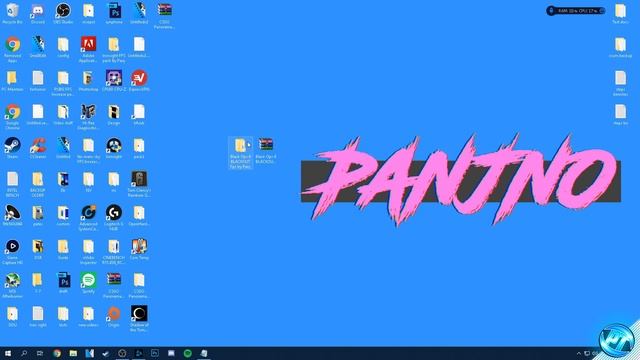Launch the Advanced SystemCare shortcut
Viewport: 640px width, 360px height.
pyautogui.click(x=89, y=212)
